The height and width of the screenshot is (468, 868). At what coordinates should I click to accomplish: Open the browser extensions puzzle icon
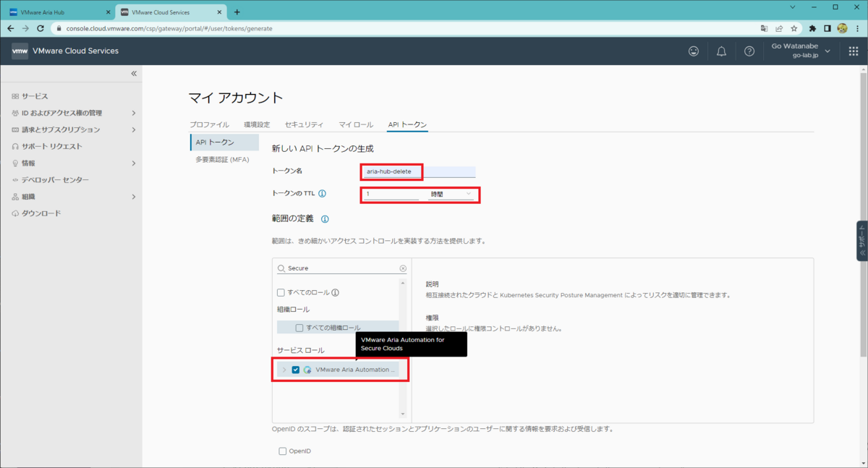[x=813, y=28]
